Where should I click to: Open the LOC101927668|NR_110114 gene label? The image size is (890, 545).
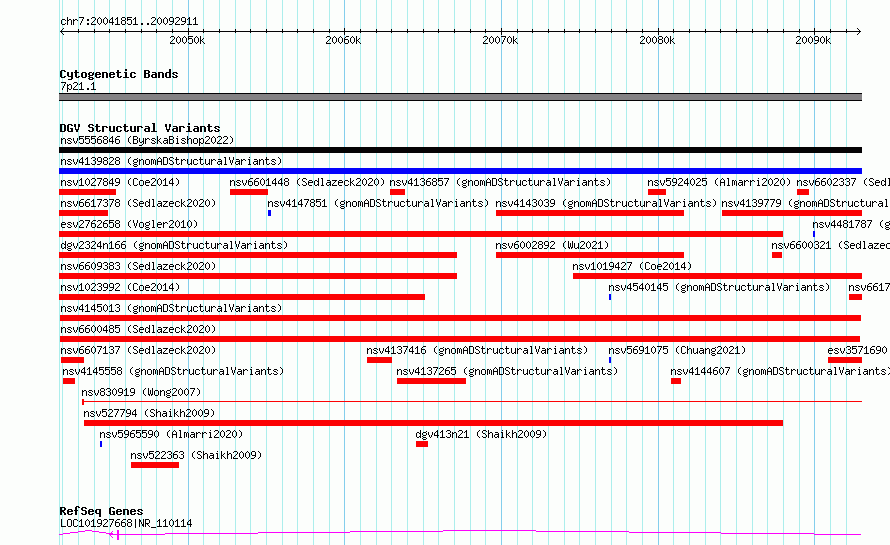click(126, 523)
